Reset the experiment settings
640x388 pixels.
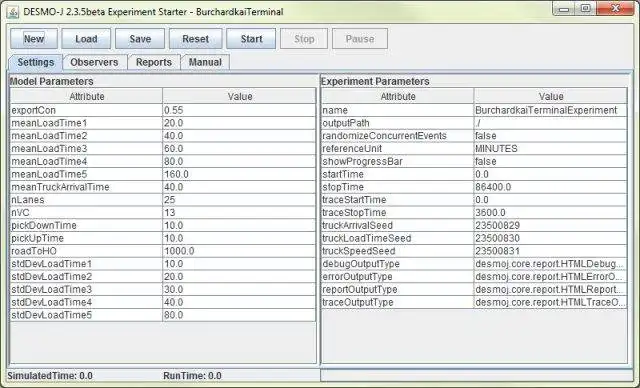point(196,39)
